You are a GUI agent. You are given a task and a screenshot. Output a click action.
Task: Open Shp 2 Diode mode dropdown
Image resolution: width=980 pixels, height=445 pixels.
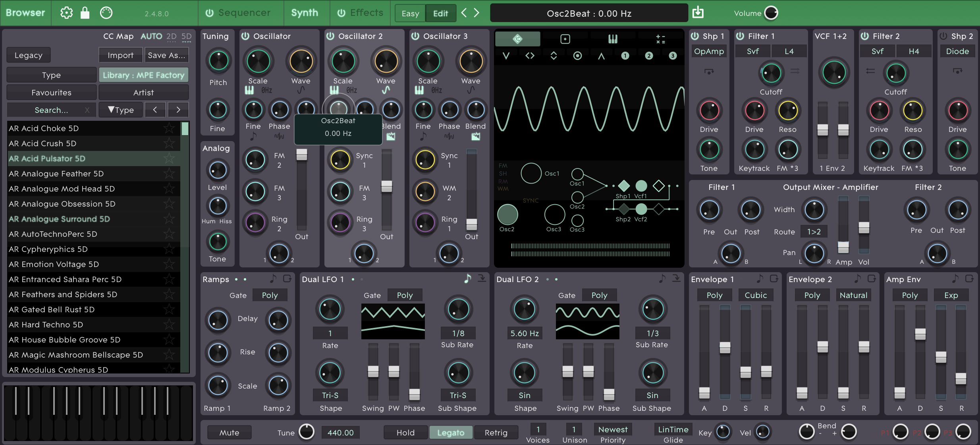tap(957, 51)
